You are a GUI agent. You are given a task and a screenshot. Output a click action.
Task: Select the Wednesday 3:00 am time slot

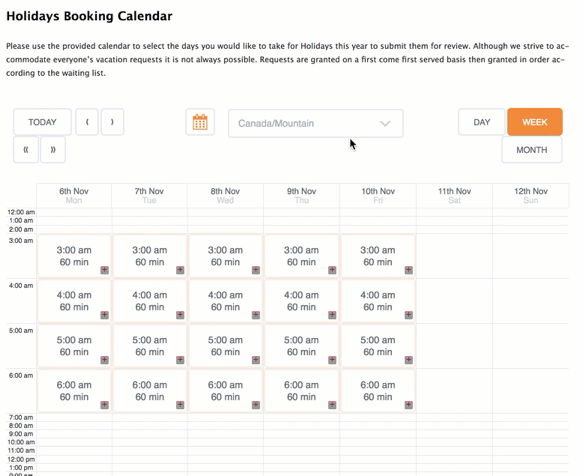tap(225, 256)
